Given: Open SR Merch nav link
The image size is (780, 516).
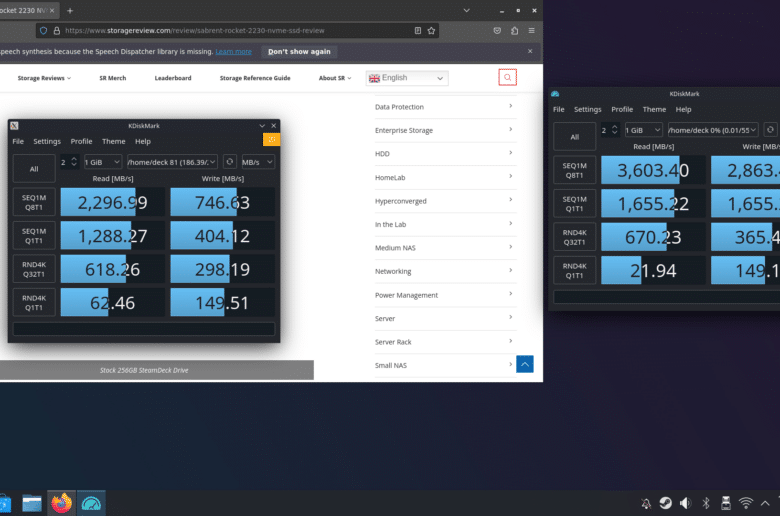Looking at the screenshot, I should [112, 78].
